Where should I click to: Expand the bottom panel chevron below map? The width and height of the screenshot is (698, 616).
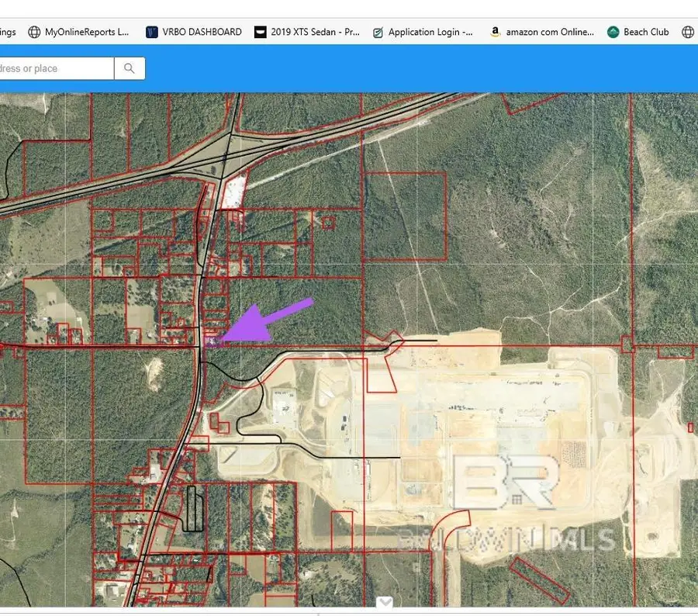(x=385, y=602)
